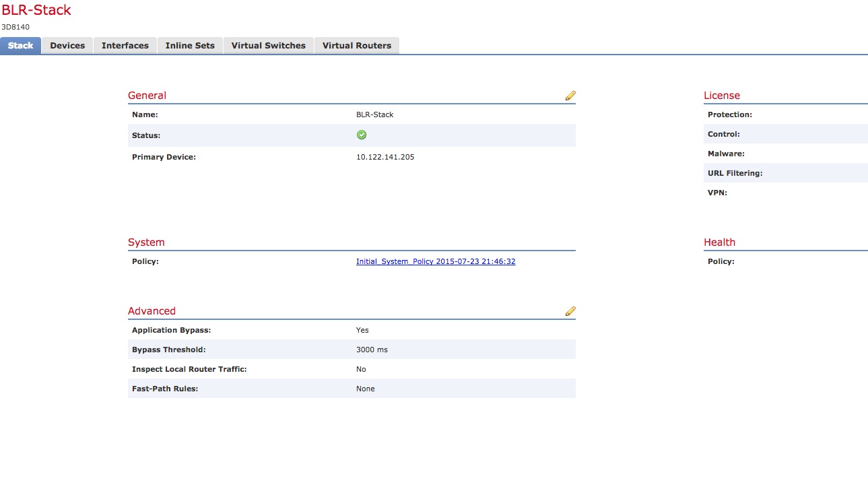868x491 pixels.
Task: Click the Health section heading
Action: [x=719, y=242]
